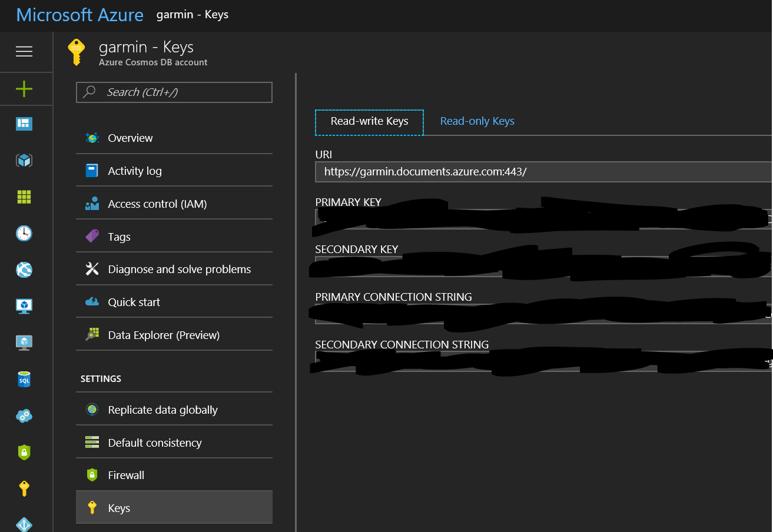
Task: Switch to the Read-write Keys tab
Action: 369,122
